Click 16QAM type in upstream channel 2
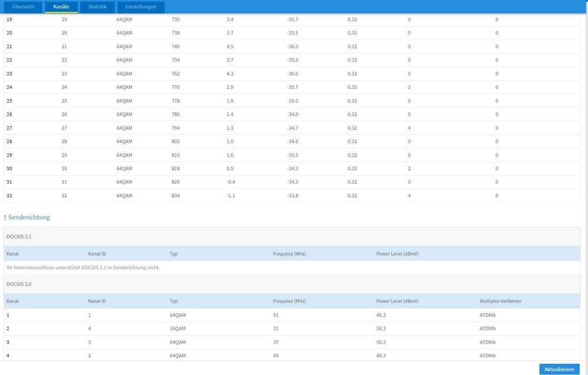 click(x=178, y=328)
